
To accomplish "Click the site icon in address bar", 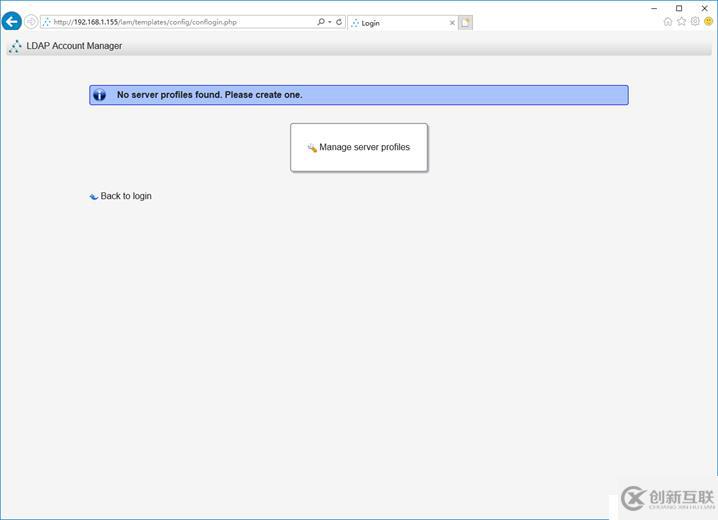I will pos(47,22).
